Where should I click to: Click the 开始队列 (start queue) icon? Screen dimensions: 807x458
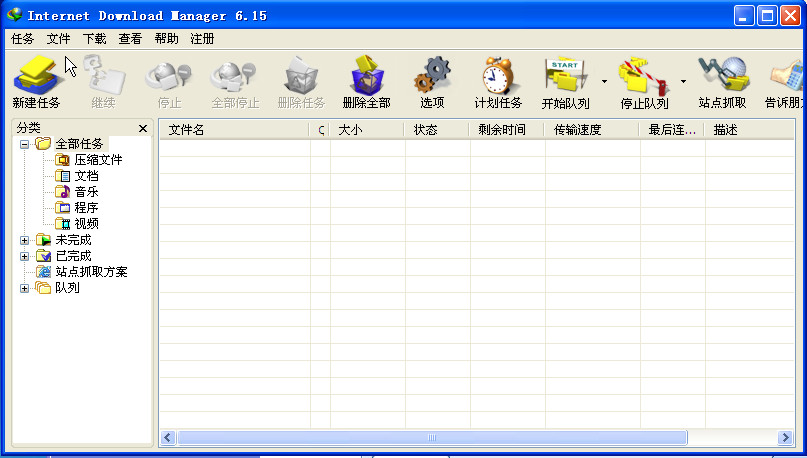click(565, 81)
